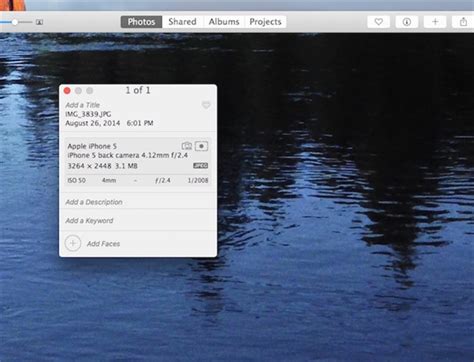Open the Shared tab
The image size is (474, 362).
(x=182, y=22)
